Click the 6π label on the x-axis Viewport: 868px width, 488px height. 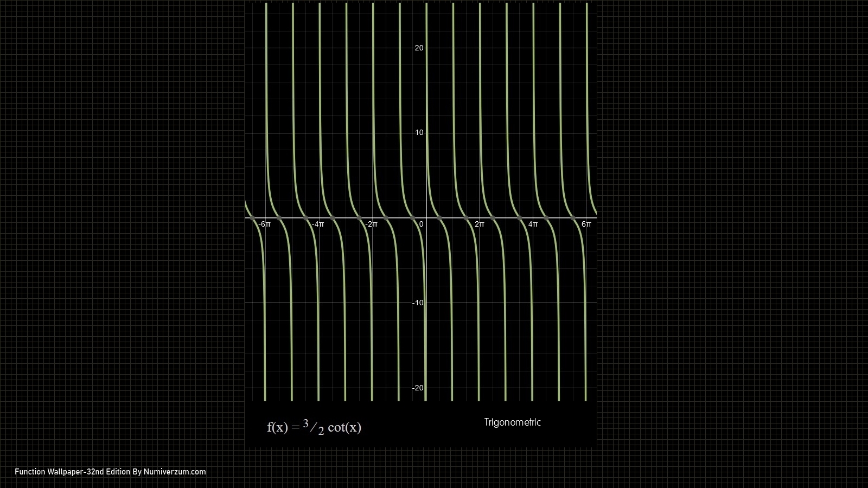586,224
